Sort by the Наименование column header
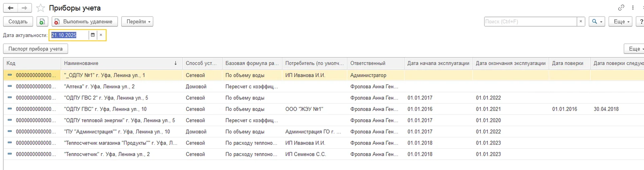Image resolution: width=644 pixels, height=170 pixels. pyautogui.click(x=121, y=63)
